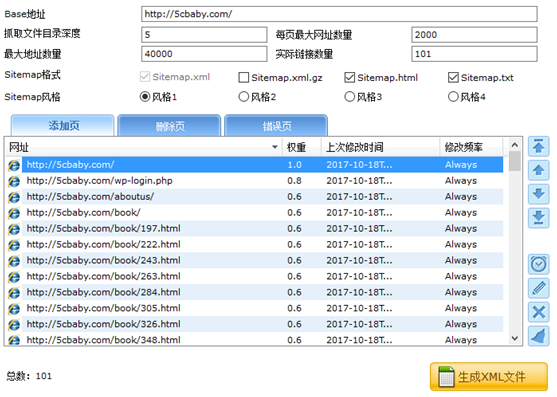The image size is (557, 397).
Task: Click the pencil edit icon
Action: click(x=539, y=288)
